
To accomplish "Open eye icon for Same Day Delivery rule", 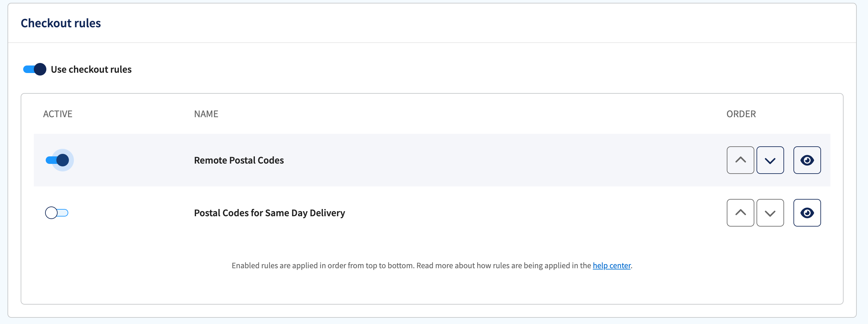I will (x=807, y=213).
